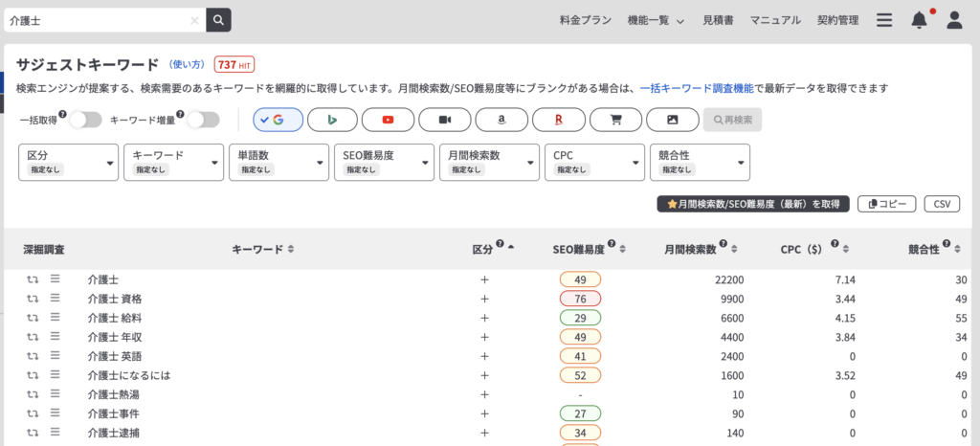Screen dimensions: 980x446
Task: Open the SEO難易度 filter dropdown
Action: (x=384, y=162)
